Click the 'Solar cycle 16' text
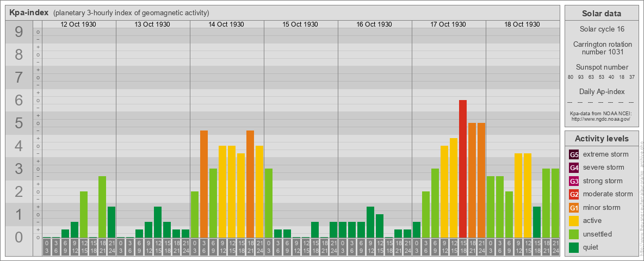The height and width of the screenshot is (261, 644). pyautogui.click(x=601, y=29)
